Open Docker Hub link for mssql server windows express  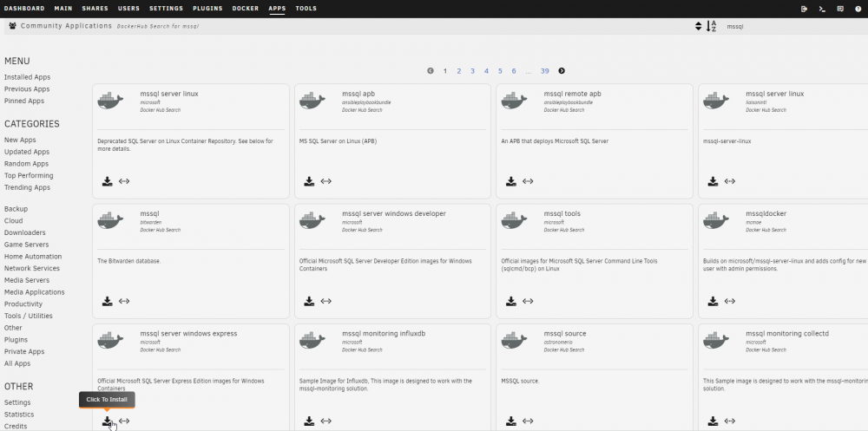click(x=124, y=421)
